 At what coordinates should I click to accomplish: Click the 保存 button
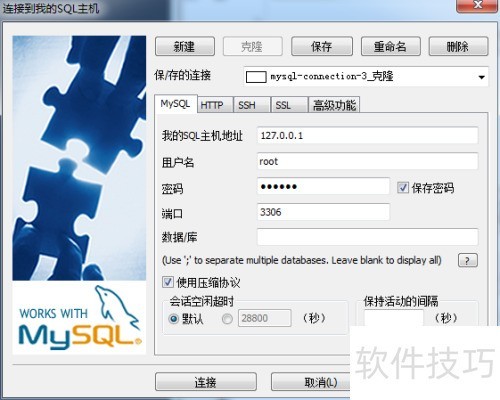[x=322, y=46]
